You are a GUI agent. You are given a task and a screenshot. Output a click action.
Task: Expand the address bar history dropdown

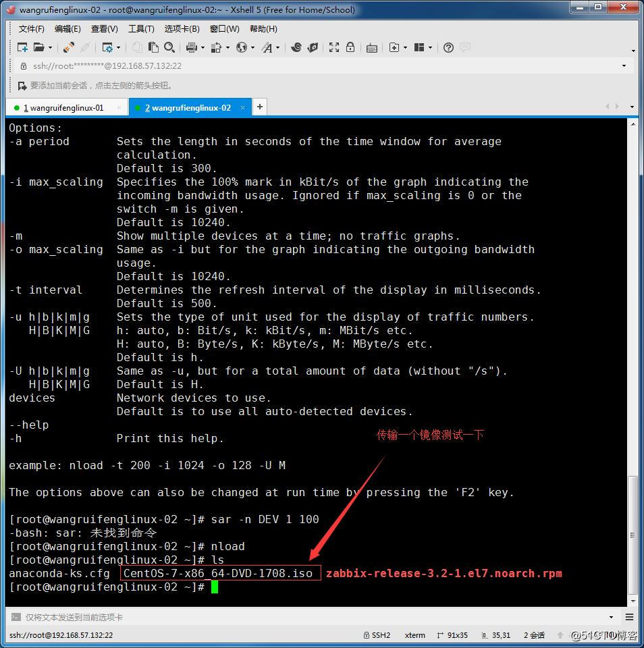[x=624, y=66]
